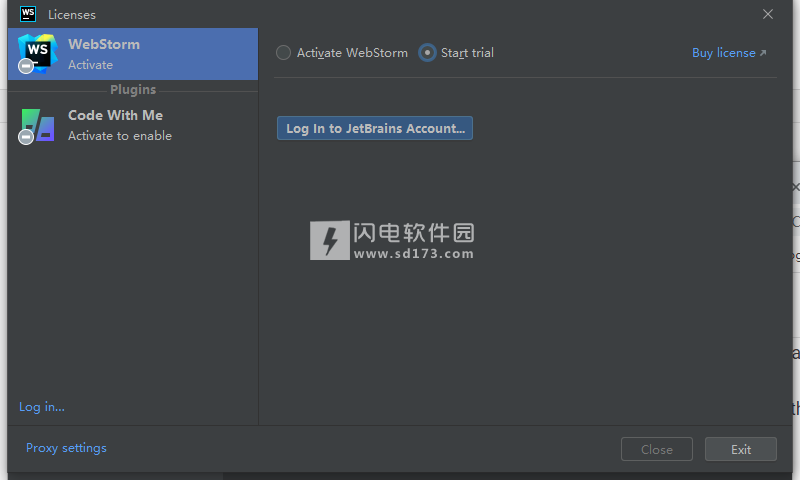
Task: Click Log In to JetBrains Account button
Action: (375, 128)
